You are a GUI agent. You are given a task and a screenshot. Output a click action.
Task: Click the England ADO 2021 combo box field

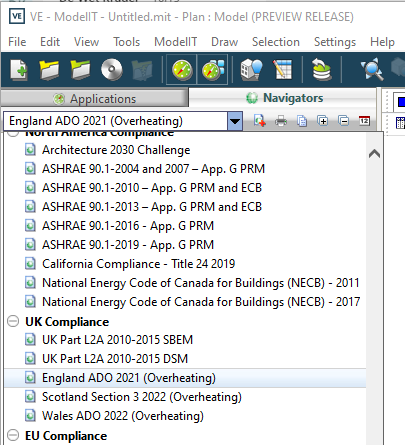pos(115,121)
